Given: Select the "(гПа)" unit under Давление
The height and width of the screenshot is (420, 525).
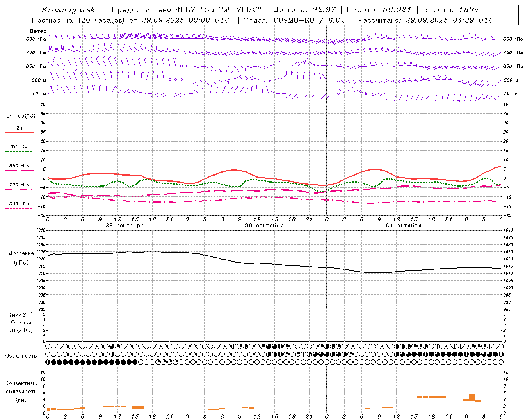Looking at the screenshot, I should point(21,262).
